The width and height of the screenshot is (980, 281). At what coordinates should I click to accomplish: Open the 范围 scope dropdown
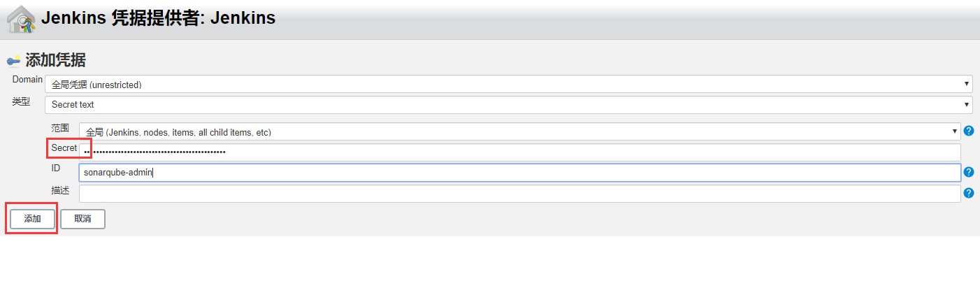coord(520,131)
